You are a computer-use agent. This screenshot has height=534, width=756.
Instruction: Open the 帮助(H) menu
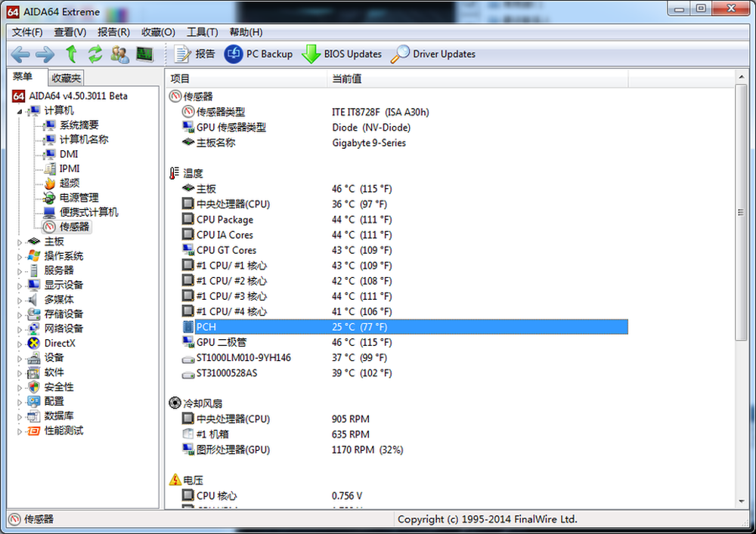[246, 32]
